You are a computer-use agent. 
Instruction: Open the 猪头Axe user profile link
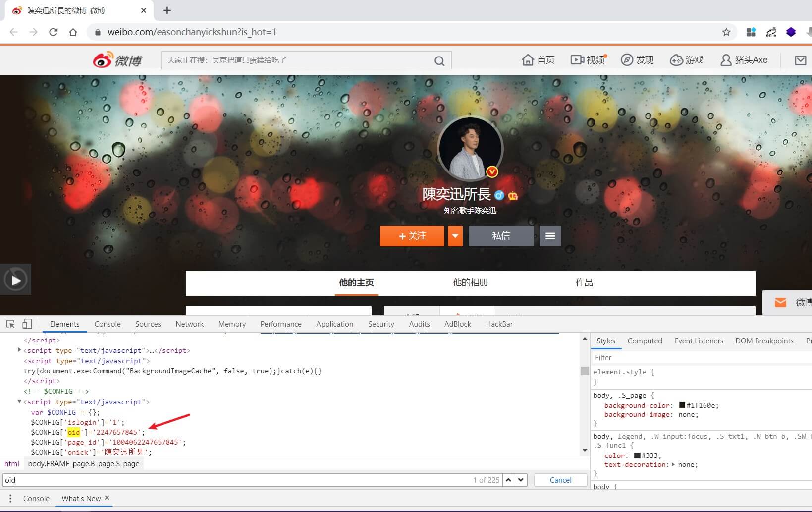click(744, 60)
